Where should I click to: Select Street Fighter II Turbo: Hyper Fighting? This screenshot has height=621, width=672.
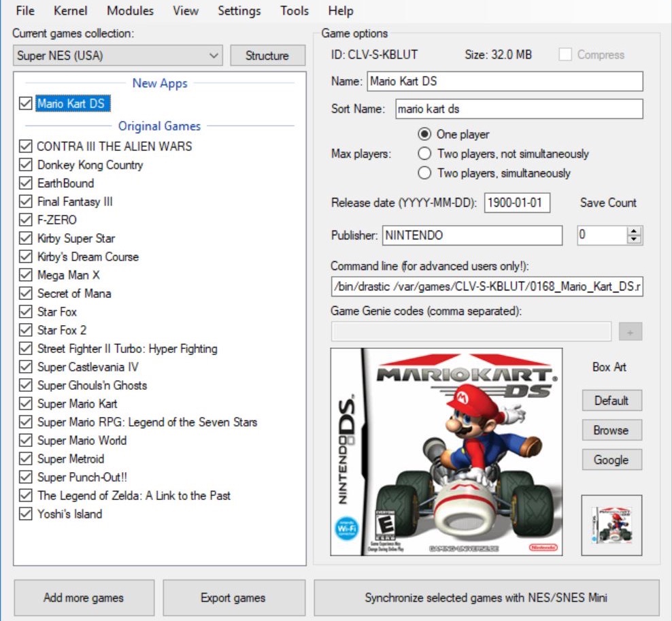[x=127, y=348]
